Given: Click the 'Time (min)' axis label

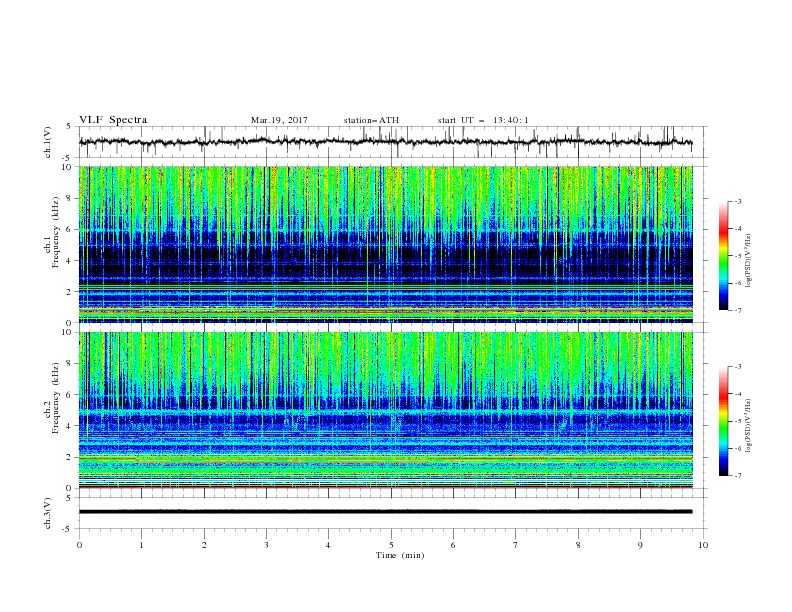Looking at the screenshot, I should (400, 555).
